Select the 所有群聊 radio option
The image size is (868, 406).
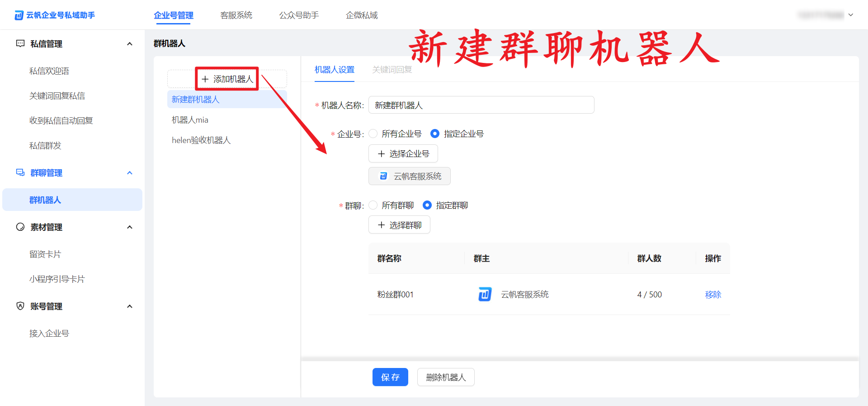click(373, 205)
